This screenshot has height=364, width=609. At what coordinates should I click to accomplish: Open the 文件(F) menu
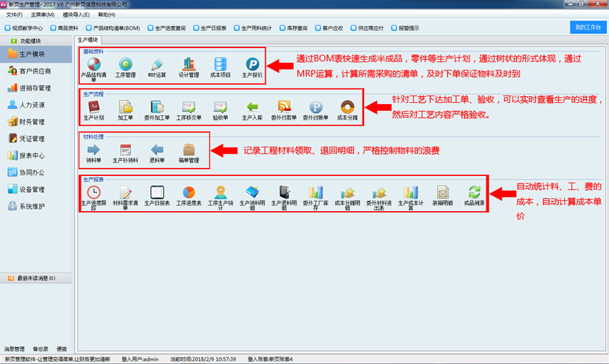coord(14,14)
